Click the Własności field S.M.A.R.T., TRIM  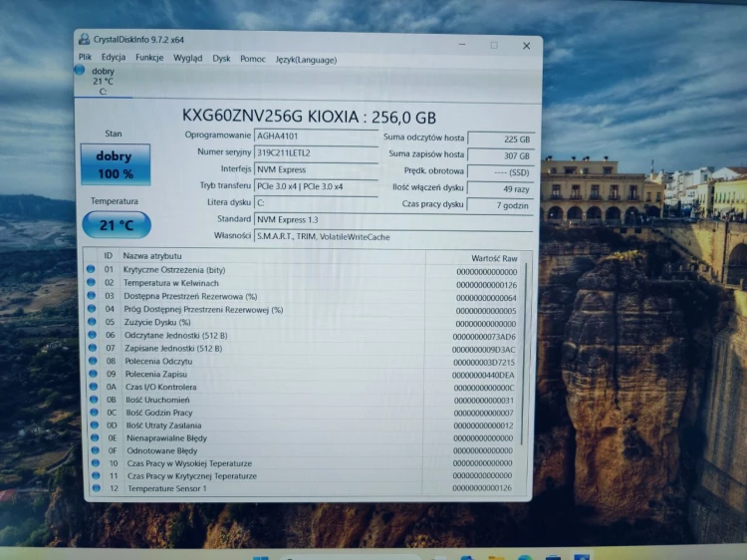(393, 237)
